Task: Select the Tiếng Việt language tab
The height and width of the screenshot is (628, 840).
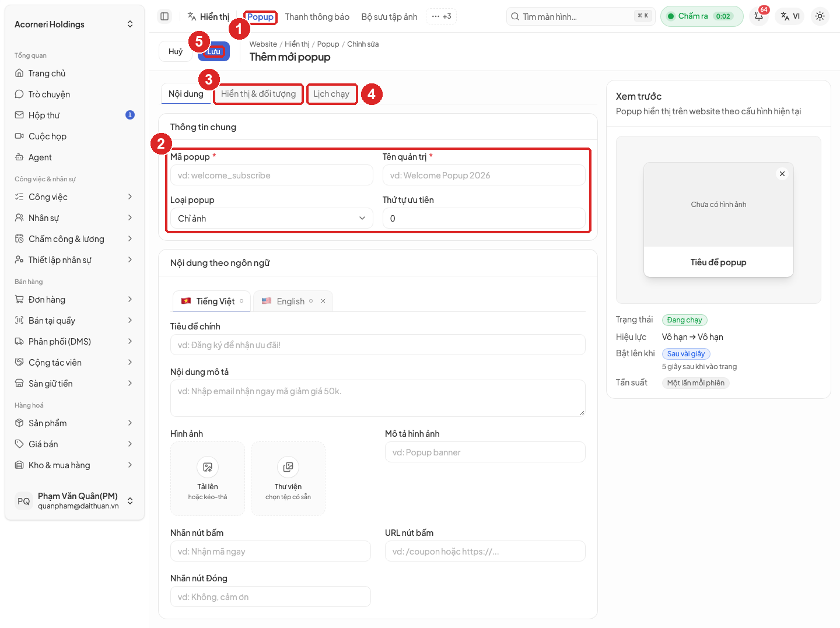Action: tap(212, 301)
